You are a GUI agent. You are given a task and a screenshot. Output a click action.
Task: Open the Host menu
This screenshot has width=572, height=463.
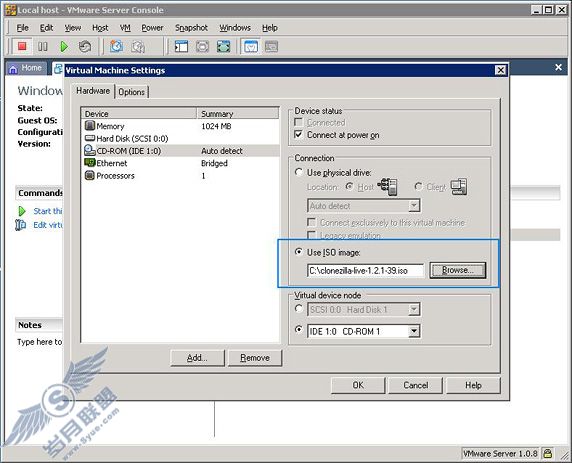point(100,28)
